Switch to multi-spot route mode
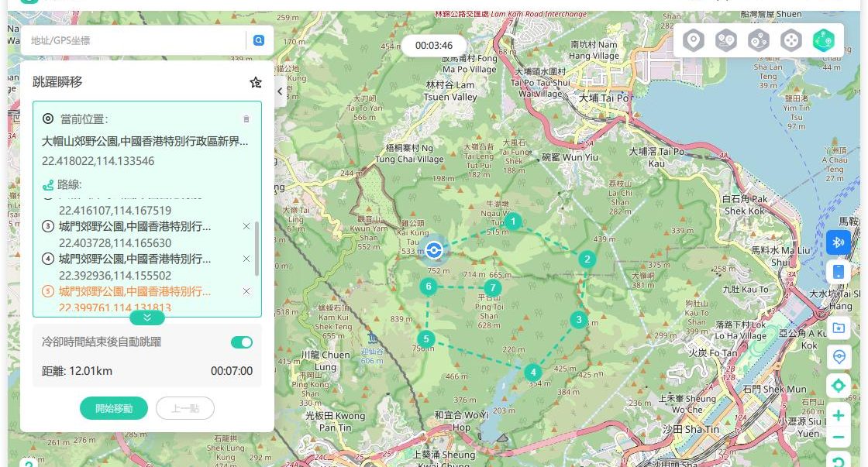Screen dimensions: 868x467 (758, 40)
